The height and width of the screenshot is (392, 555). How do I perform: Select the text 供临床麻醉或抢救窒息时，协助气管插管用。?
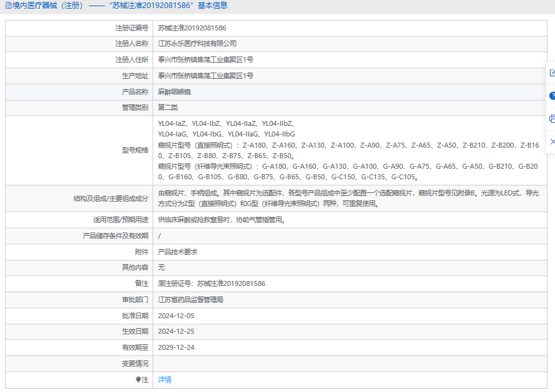click(222, 220)
